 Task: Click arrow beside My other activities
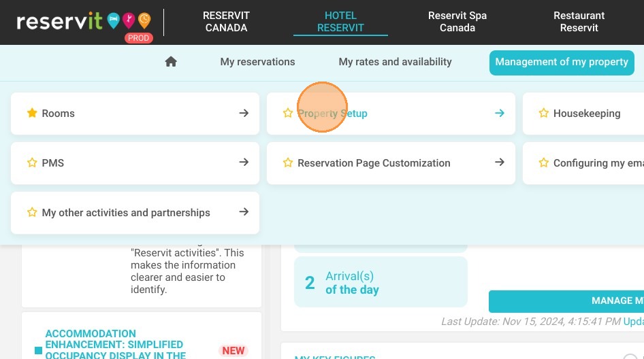click(244, 211)
